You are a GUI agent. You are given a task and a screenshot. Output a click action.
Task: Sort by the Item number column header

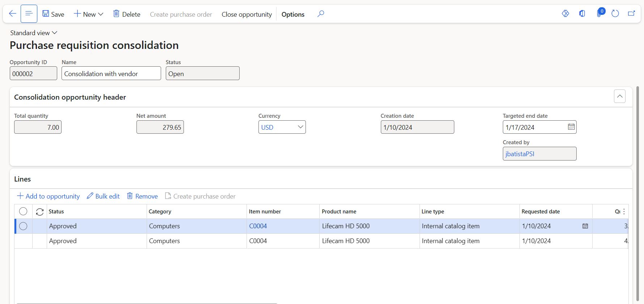pos(265,212)
